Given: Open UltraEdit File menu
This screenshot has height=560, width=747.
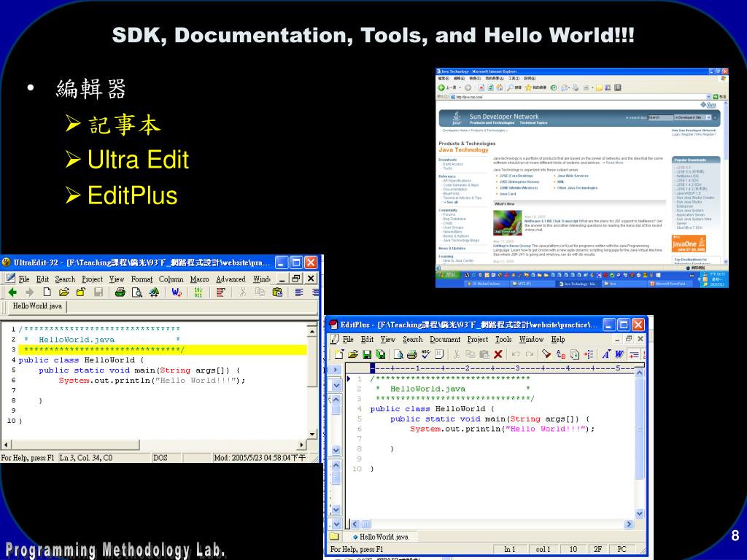Looking at the screenshot, I should (x=24, y=279).
